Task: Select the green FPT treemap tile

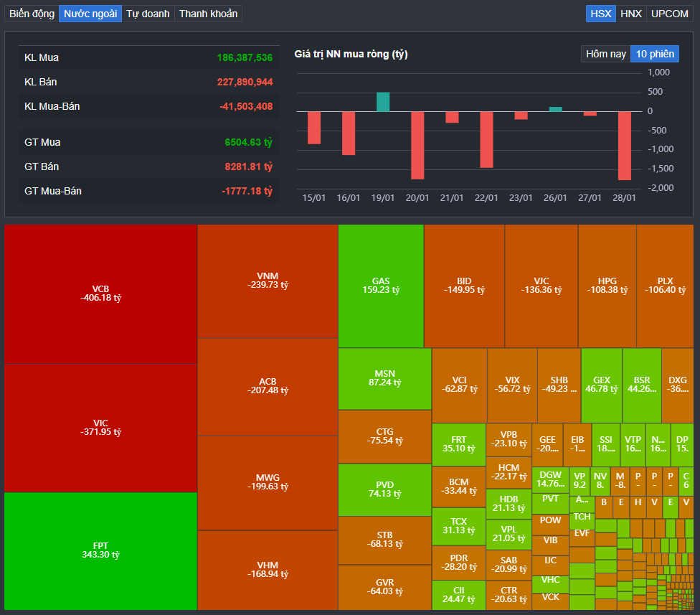Action: [x=100, y=550]
